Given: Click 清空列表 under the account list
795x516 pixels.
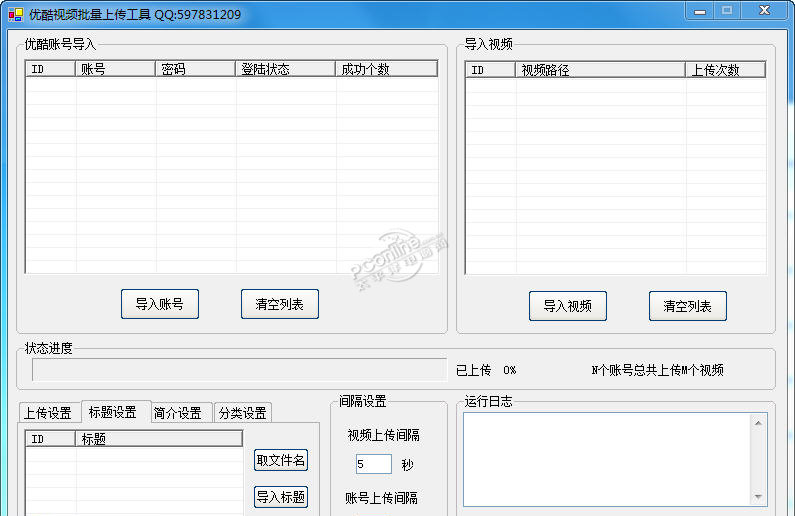Looking at the screenshot, I should [x=280, y=304].
